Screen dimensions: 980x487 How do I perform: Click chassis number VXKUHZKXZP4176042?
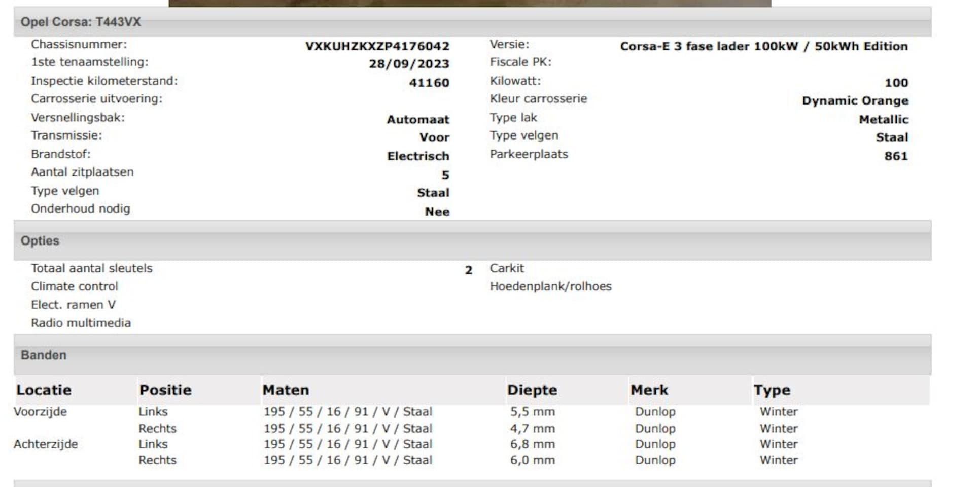pyautogui.click(x=377, y=46)
